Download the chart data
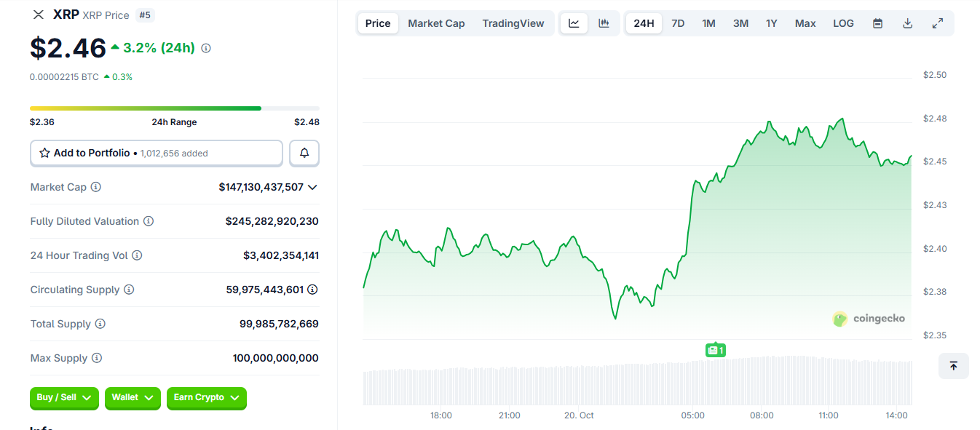Viewport: 980px width, 430px height. coord(907,23)
